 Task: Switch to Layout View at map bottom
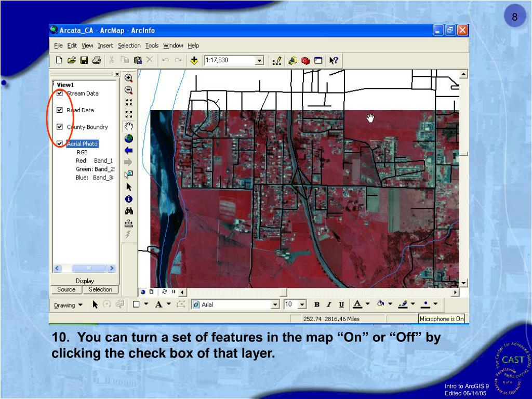coord(151,292)
